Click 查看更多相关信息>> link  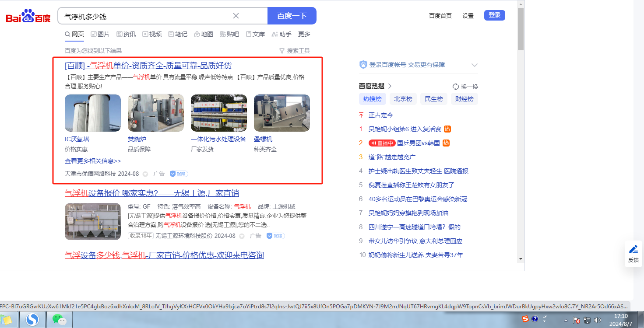tap(93, 161)
